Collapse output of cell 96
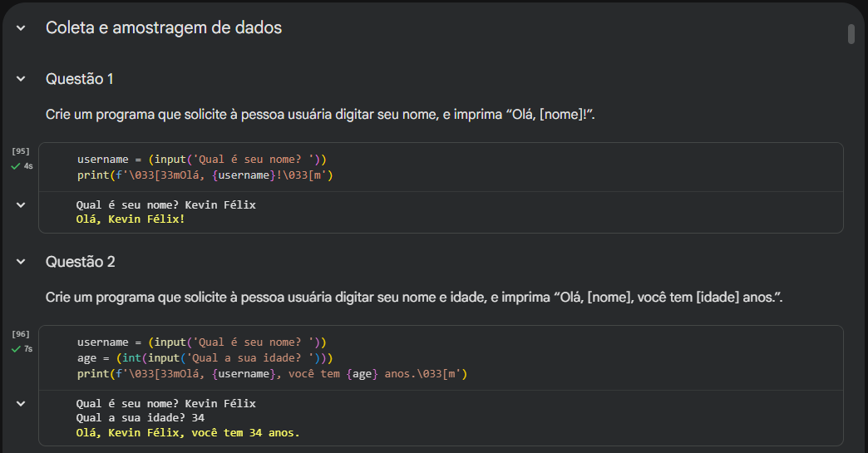868x453 pixels. 21,403
